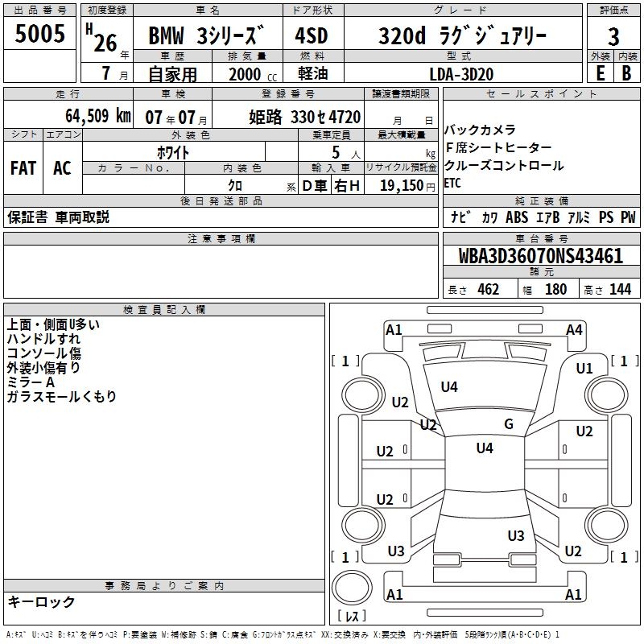Select width value 180
The height and width of the screenshot is (644, 644).
pyautogui.click(x=555, y=289)
